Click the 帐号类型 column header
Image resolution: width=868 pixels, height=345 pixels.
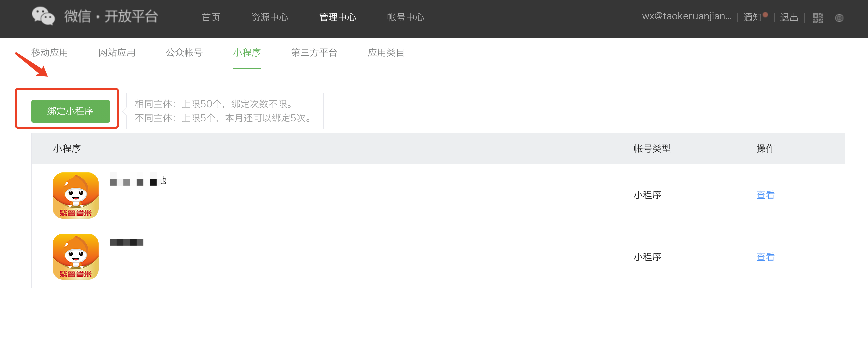click(652, 148)
